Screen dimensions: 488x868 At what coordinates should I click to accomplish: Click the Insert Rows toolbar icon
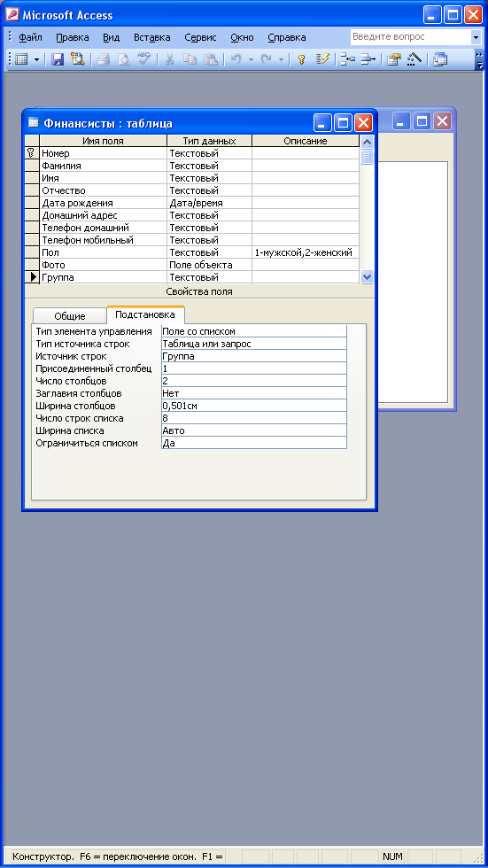(x=347, y=59)
